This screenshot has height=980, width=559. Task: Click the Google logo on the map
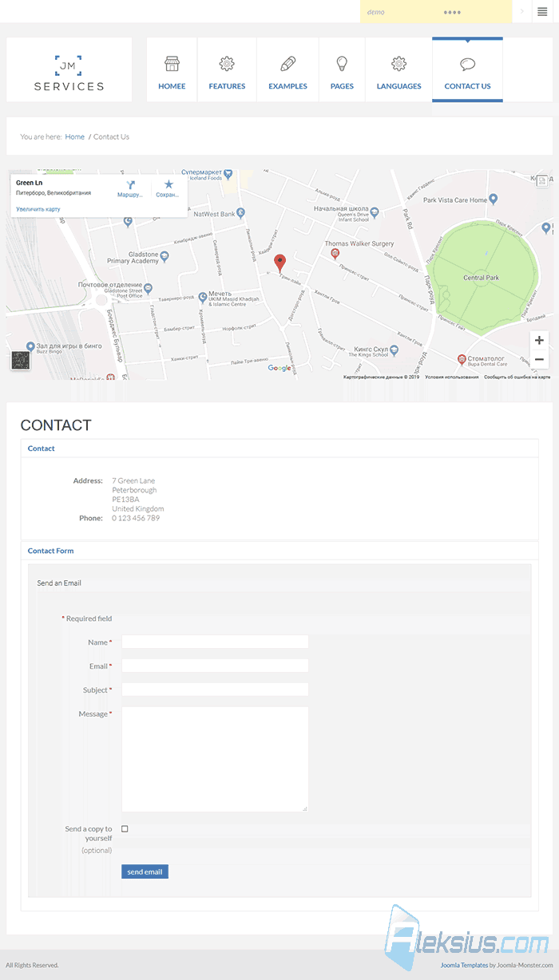coord(279,368)
